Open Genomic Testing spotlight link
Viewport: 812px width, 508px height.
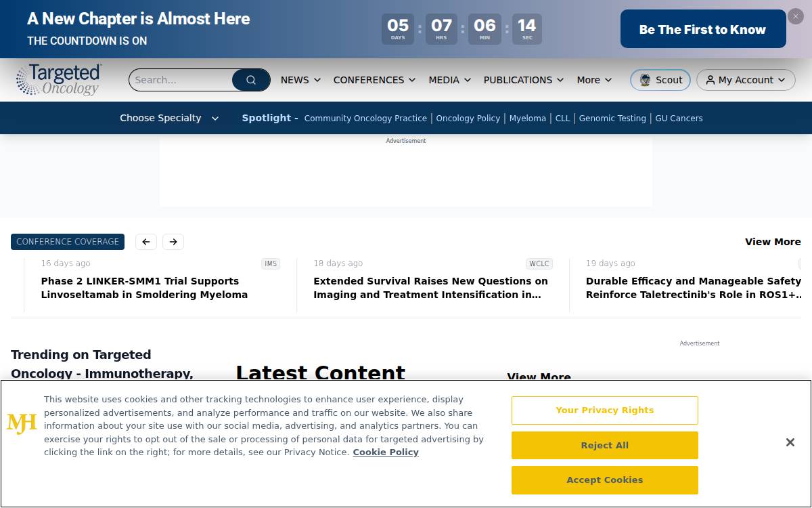pyautogui.click(x=612, y=119)
